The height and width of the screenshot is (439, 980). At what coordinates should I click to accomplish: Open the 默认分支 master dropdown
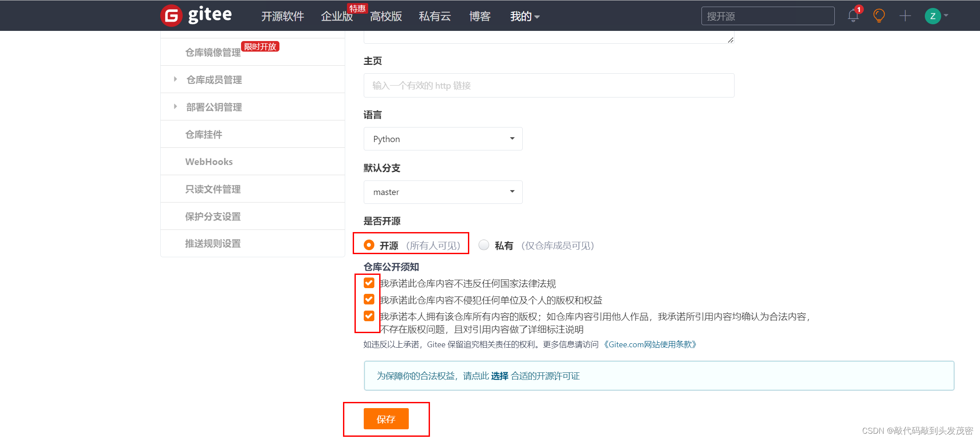click(x=443, y=192)
